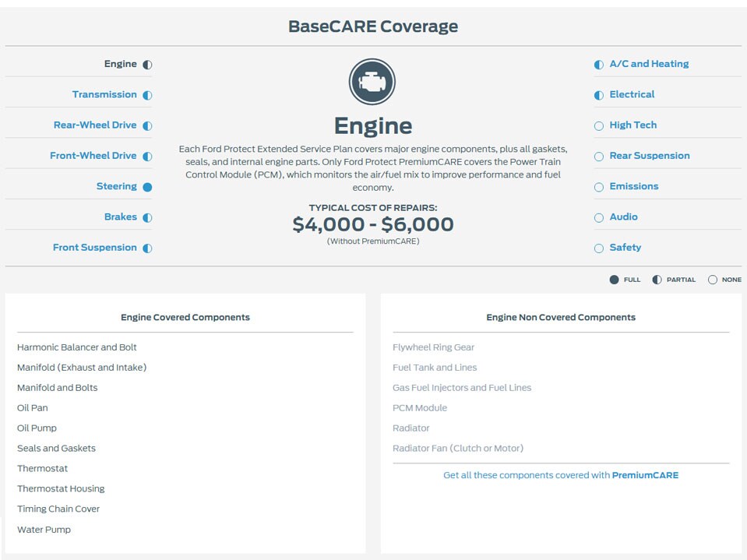Click the empty circle icon before High Tech
This screenshot has height=560, width=747.
pyautogui.click(x=599, y=125)
